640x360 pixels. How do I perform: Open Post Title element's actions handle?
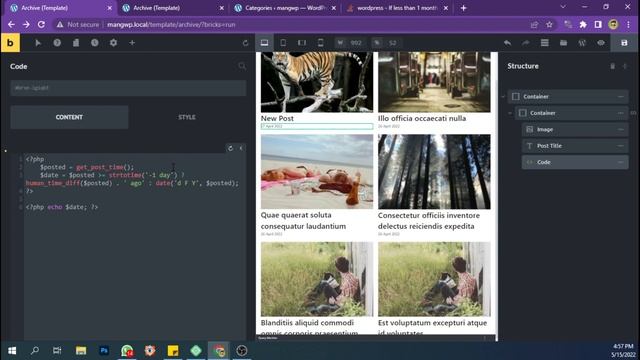621,146
